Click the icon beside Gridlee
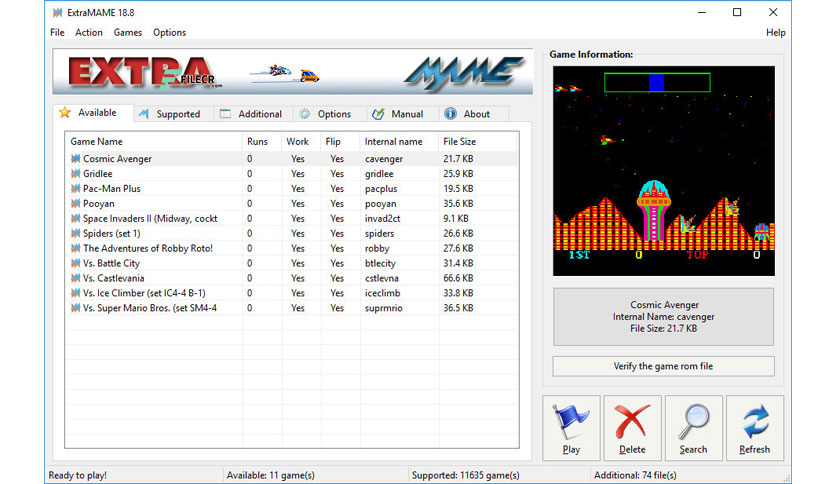836x484 pixels. click(x=76, y=174)
